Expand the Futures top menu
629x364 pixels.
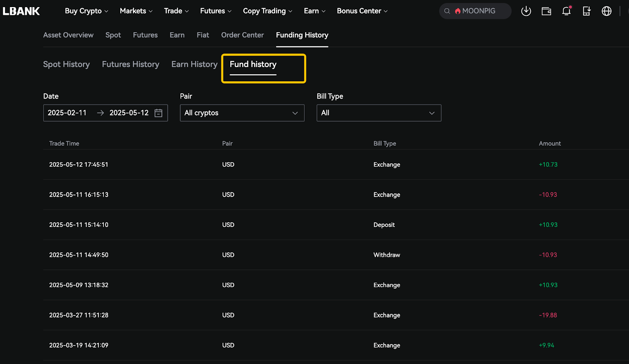(x=216, y=11)
